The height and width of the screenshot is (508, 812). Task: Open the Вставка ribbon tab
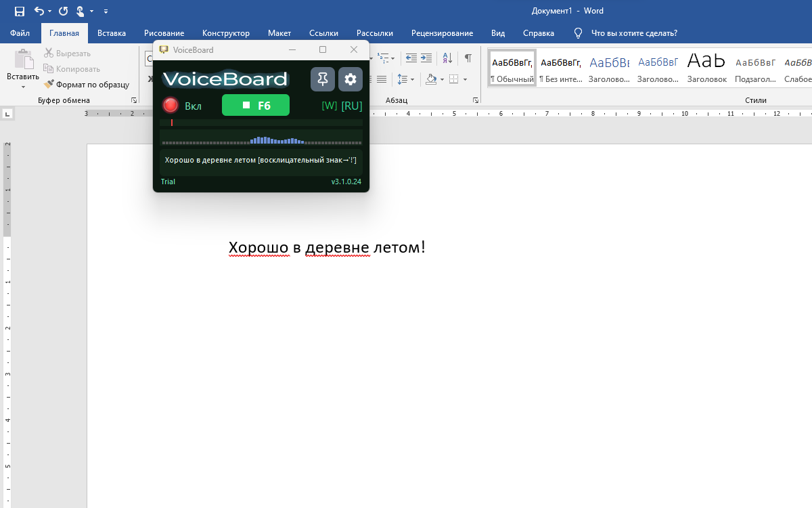point(111,33)
